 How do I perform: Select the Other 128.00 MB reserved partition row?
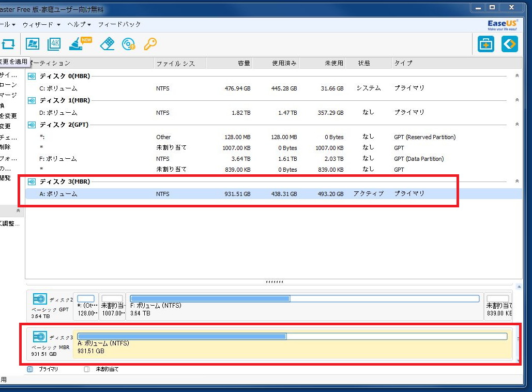pyautogui.click(x=273, y=137)
